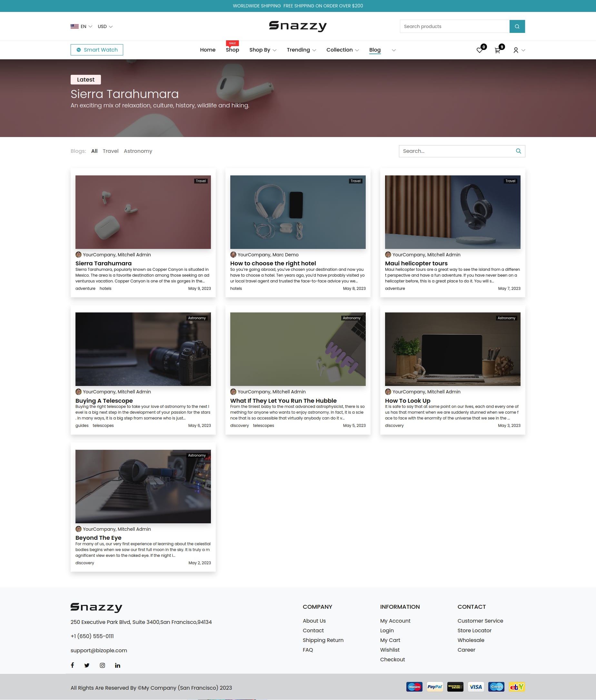The height and width of the screenshot is (700, 596).
Task: Go to the Home menu item
Action: [x=208, y=50]
